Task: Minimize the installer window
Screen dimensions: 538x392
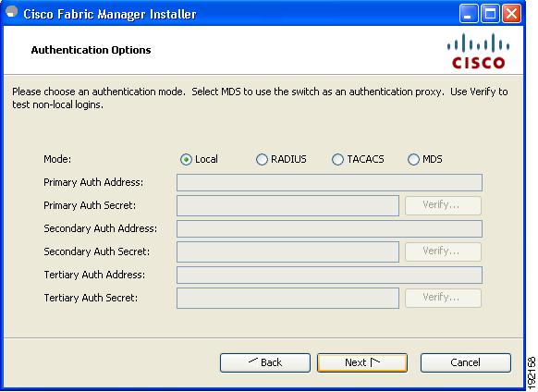Action: click(469, 14)
